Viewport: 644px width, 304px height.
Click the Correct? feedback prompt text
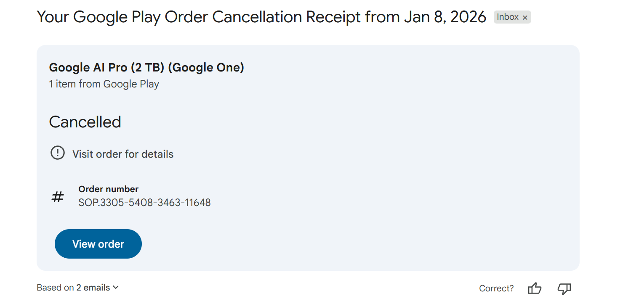(x=496, y=288)
